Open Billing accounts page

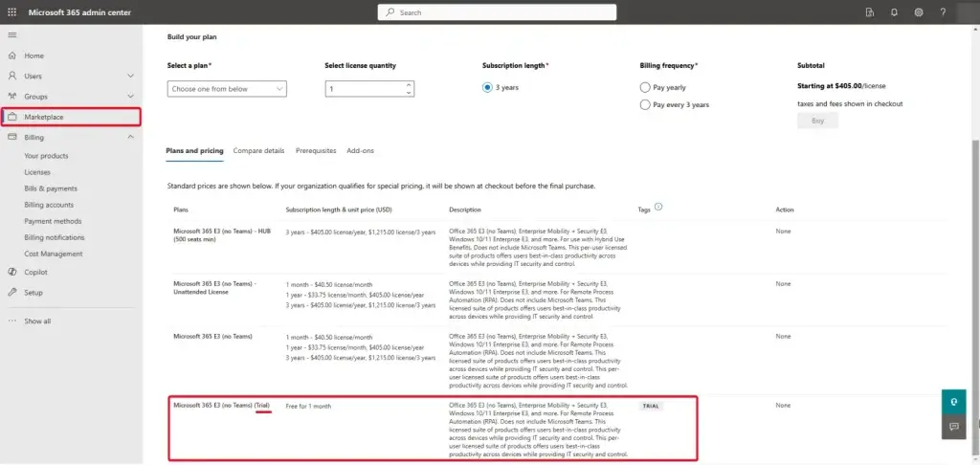[x=49, y=205]
